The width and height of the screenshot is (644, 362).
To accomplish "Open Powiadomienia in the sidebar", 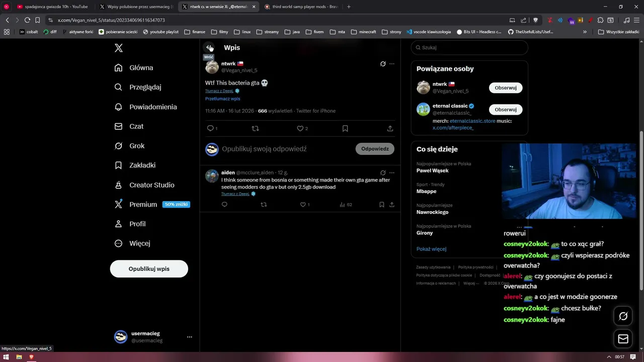I will click(x=146, y=107).
